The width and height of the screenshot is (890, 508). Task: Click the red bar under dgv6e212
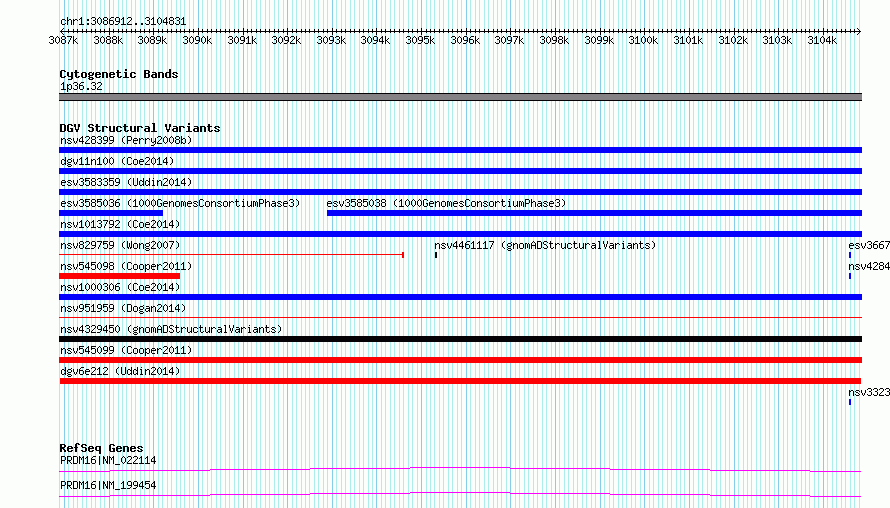pyautogui.click(x=460, y=381)
